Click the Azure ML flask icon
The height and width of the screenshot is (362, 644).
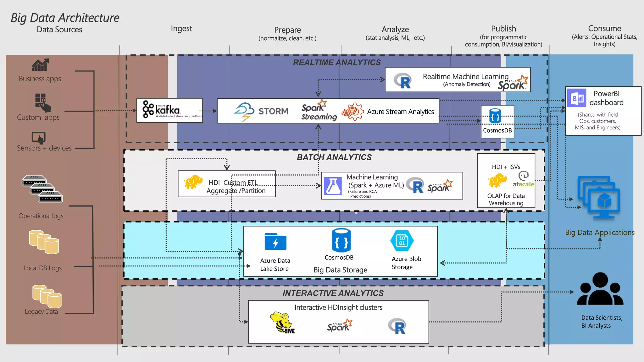pos(333,186)
